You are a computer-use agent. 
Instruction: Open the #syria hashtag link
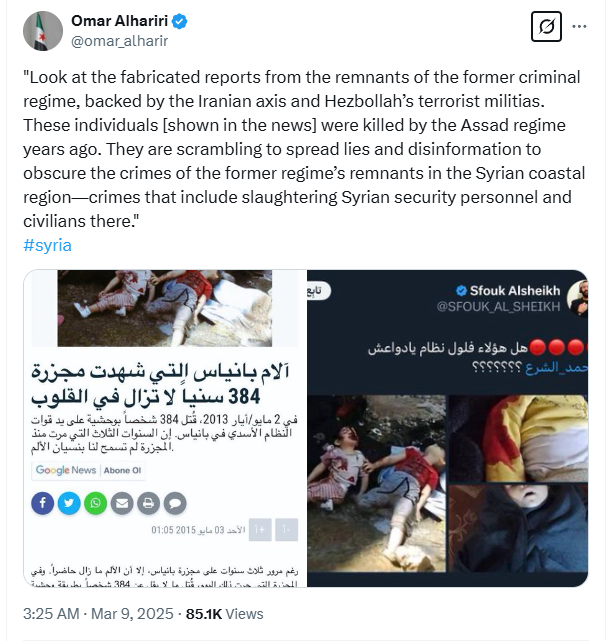[47, 245]
